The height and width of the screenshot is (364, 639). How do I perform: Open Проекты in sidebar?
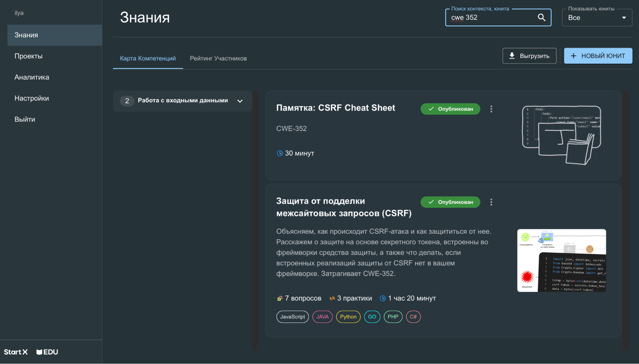click(x=28, y=56)
